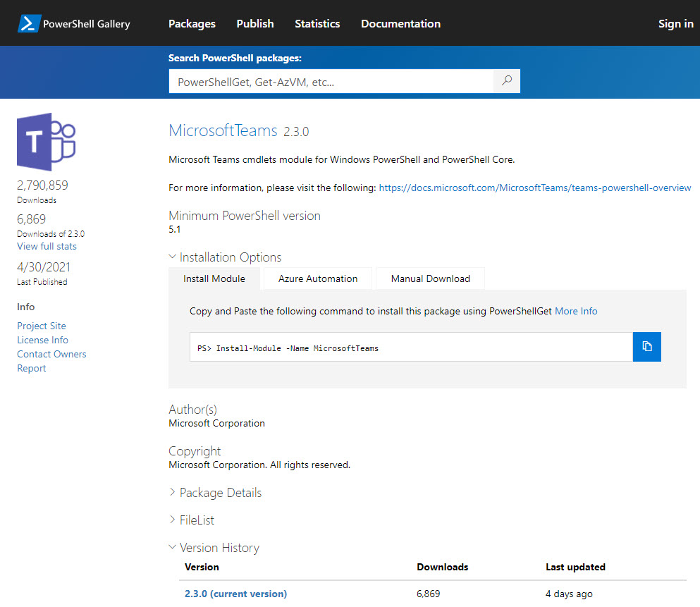The height and width of the screenshot is (607, 700).
Task: Click the 4/30/2021 last published date
Action: [43, 267]
